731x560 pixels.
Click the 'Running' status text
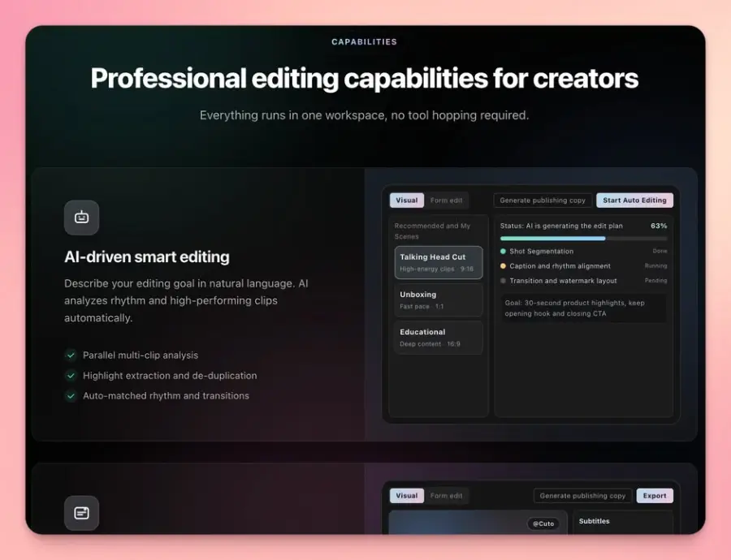click(x=656, y=265)
